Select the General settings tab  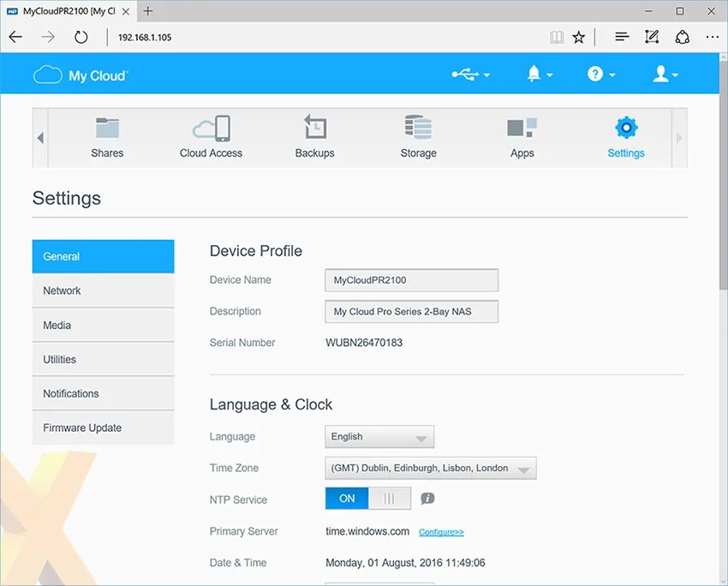click(103, 256)
